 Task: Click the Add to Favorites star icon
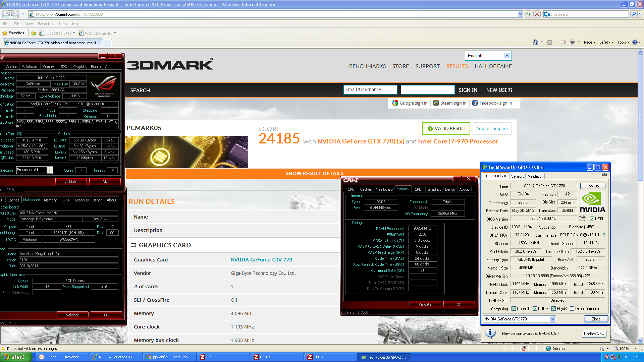34,33
